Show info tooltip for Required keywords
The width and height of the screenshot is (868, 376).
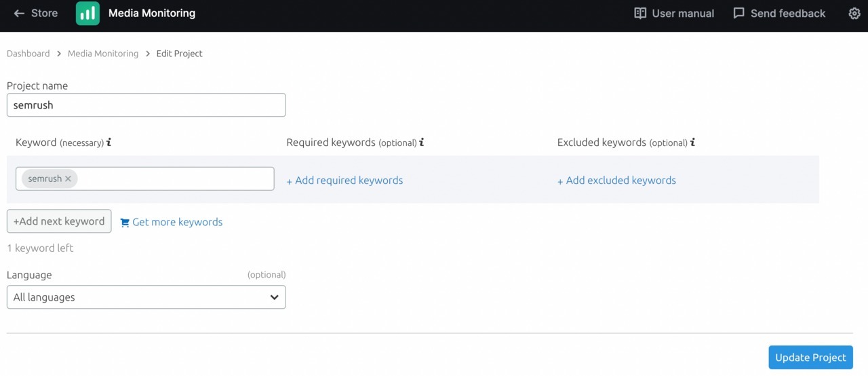[422, 143]
